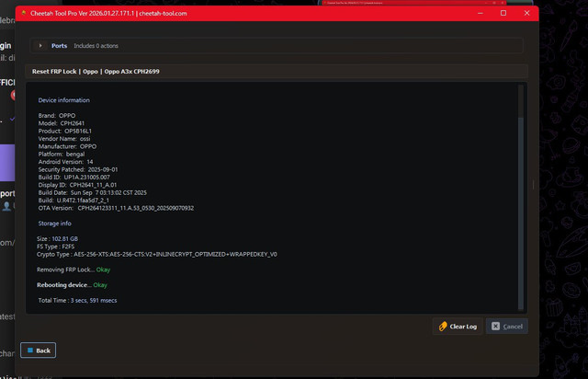Expand the Ports section arrow
This screenshot has height=379, width=588.
[40, 46]
